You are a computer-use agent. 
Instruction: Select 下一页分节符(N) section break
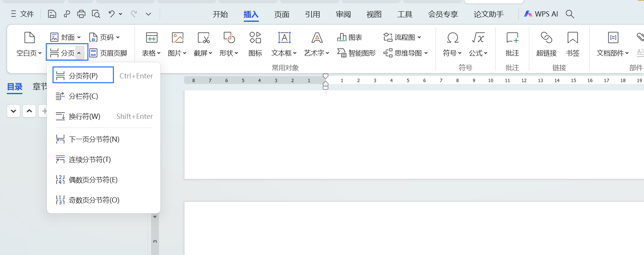click(103, 139)
